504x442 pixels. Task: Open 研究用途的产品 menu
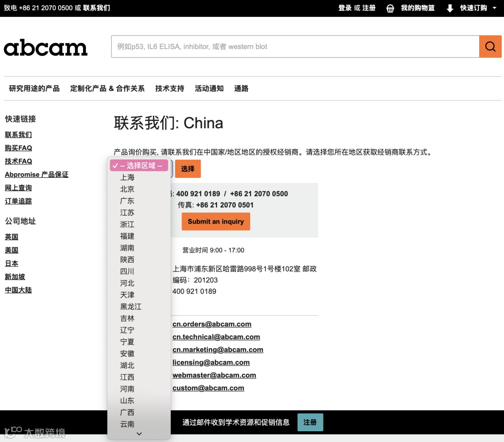(34, 88)
